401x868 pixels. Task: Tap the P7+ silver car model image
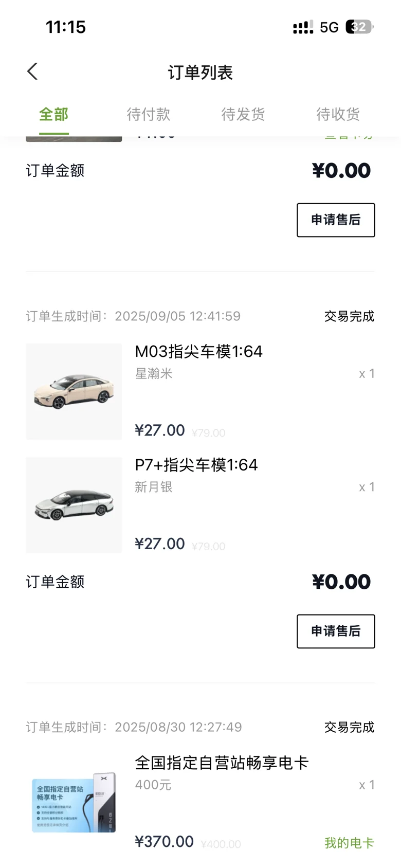(74, 505)
